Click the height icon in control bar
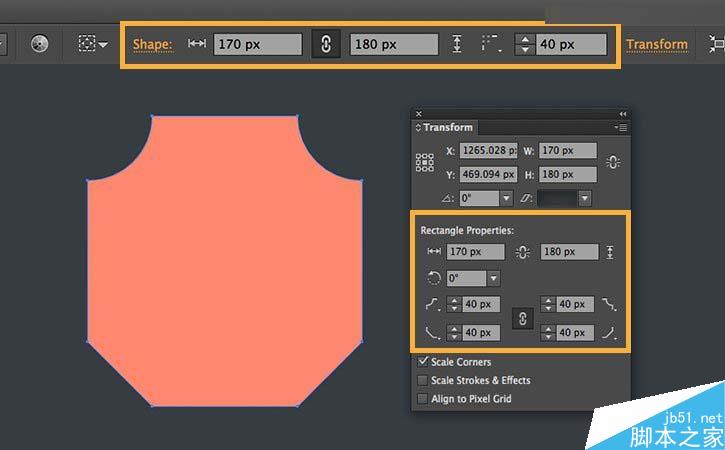725x450 pixels. pyautogui.click(x=457, y=44)
